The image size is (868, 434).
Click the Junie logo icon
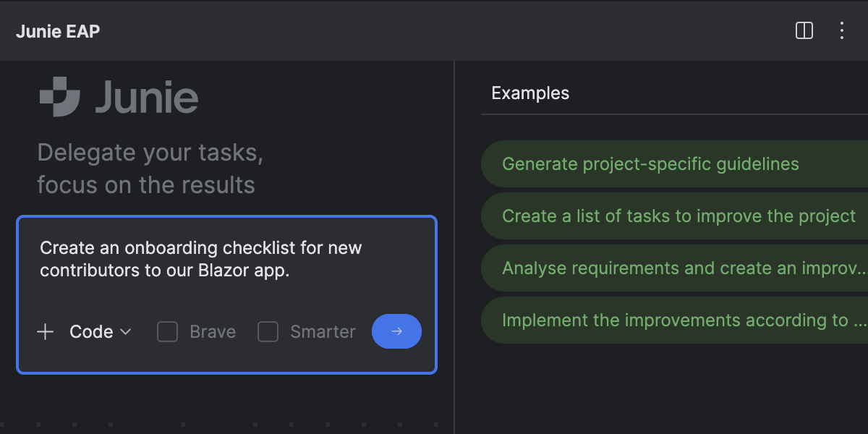click(59, 96)
